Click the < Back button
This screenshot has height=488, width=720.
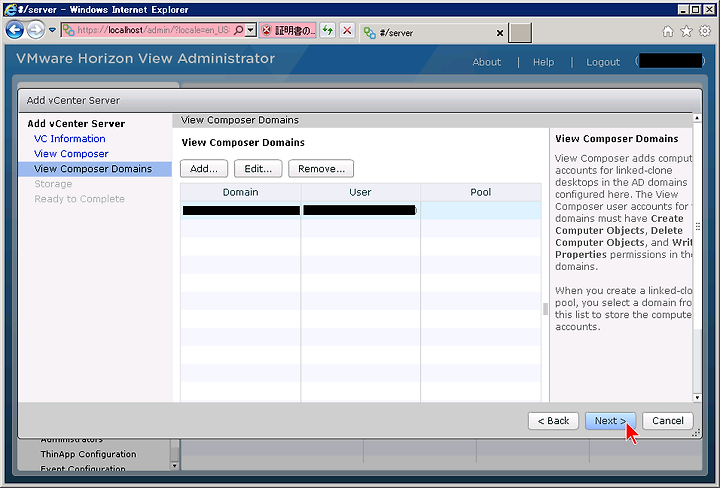553,421
